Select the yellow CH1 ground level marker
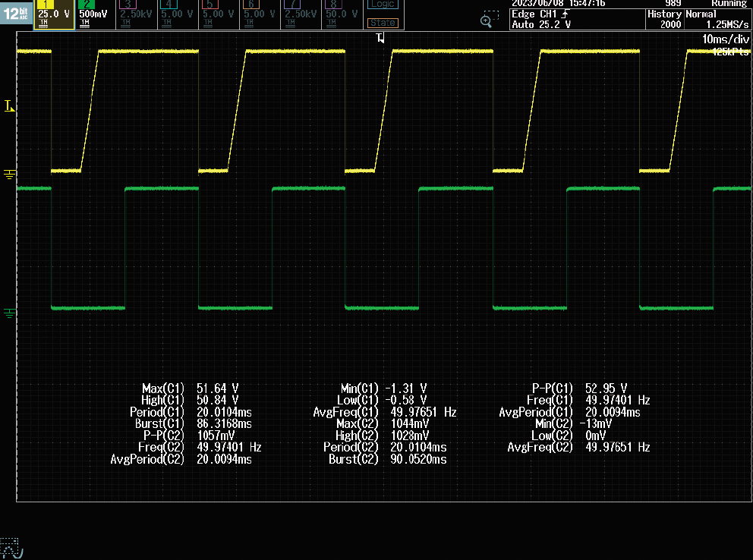The image size is (753, 560). point(9,175)
